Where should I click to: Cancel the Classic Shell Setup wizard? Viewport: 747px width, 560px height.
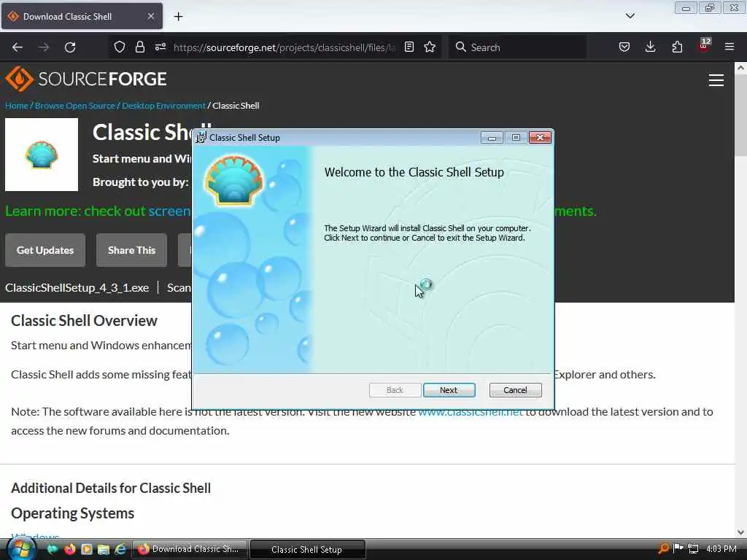point(515,390)
